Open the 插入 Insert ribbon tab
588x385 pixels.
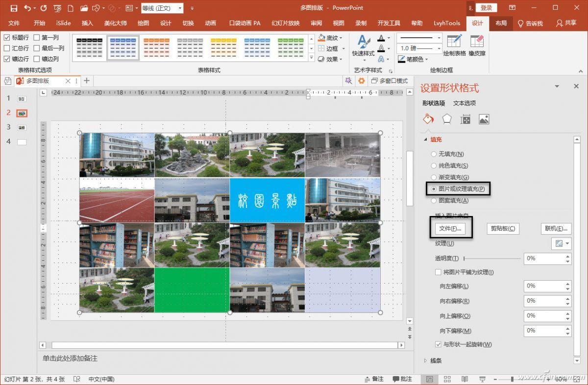coord(87,23)
